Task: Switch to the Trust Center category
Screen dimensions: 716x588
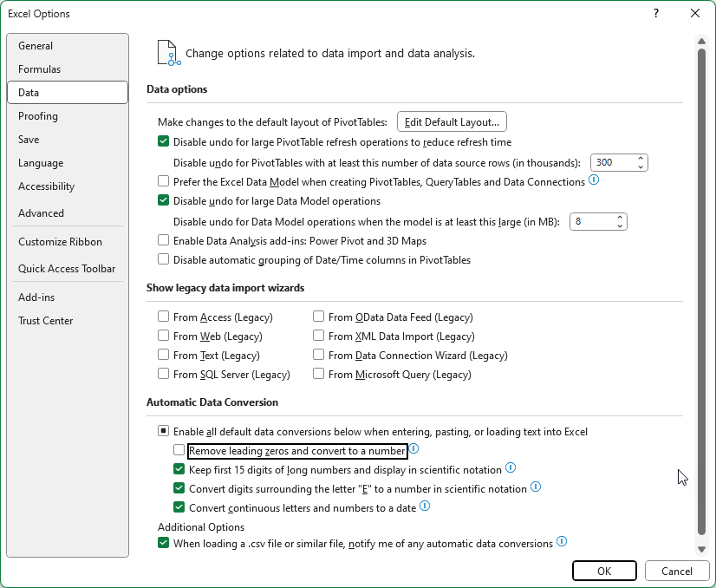Action: coord(46,321)
